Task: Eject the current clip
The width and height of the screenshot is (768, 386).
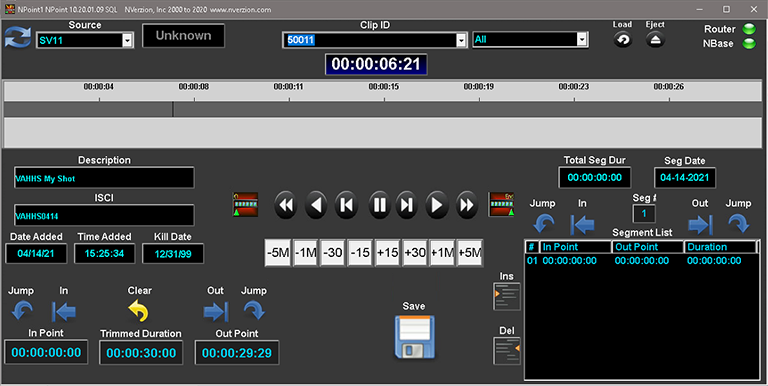Action: (655, 40)
